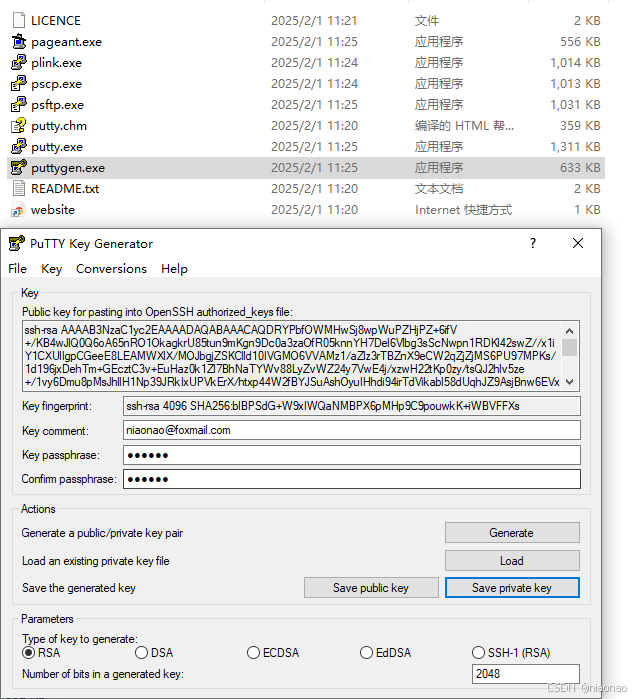Click the 556 KB size of pageant.exe

pos(580,41)
